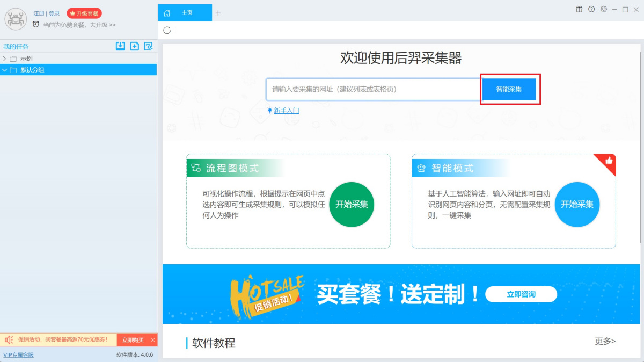Open help via the question mark icon
This screenshot has height=362, width=644.
pos(591,9)
